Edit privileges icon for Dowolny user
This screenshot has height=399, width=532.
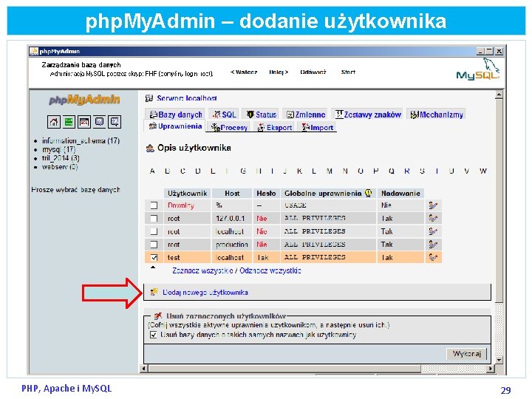[433, 205]
